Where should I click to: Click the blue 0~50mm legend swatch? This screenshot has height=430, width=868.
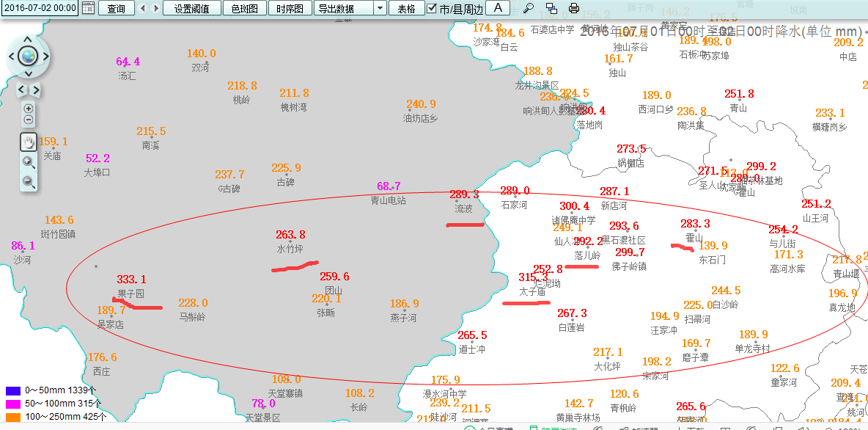(12, 391)
